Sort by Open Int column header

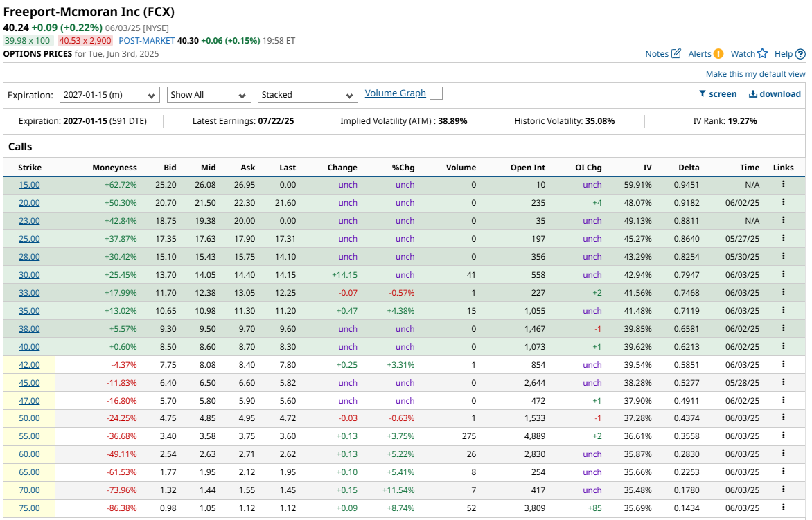coord(528,168)
